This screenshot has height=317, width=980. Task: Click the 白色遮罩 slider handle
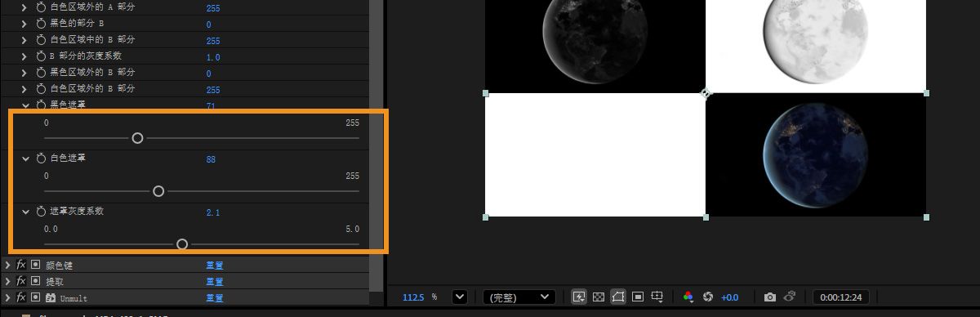click(x=158, y=191)
